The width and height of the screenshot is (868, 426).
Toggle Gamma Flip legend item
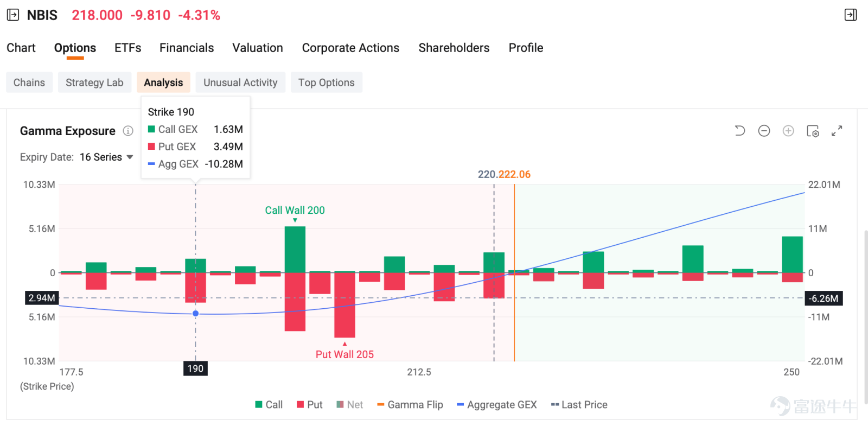410,405
